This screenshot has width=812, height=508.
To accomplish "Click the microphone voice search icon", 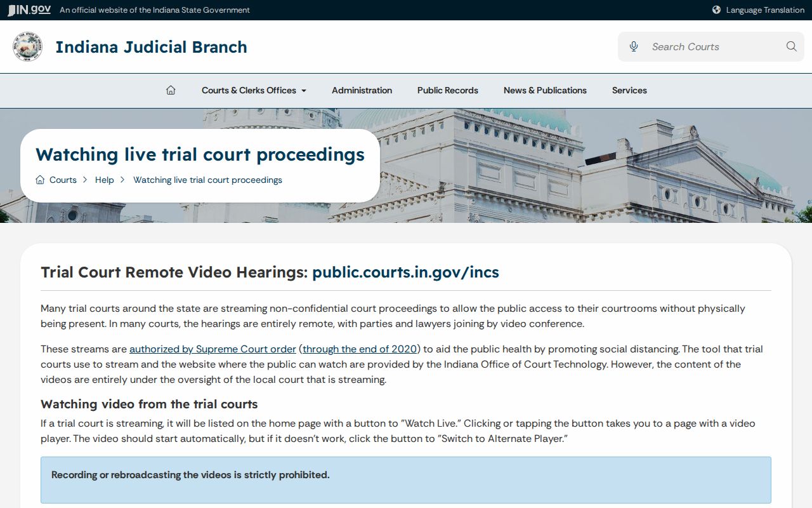I will click(634, 46).
